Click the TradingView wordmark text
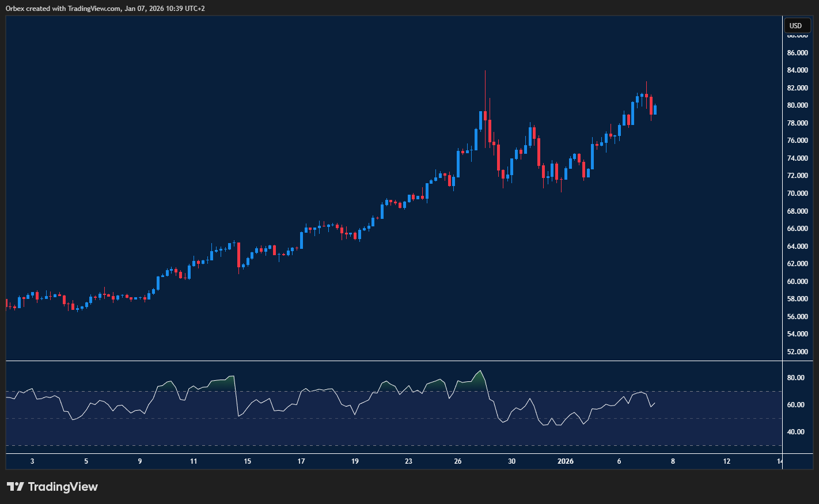This screenshot has width=819, height=504. click(x=63, y=487)
